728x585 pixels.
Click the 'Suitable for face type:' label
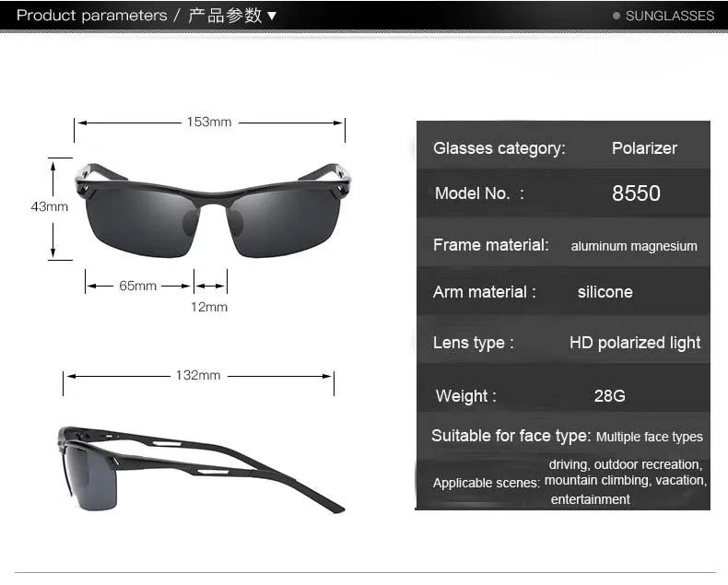point(511,436)
